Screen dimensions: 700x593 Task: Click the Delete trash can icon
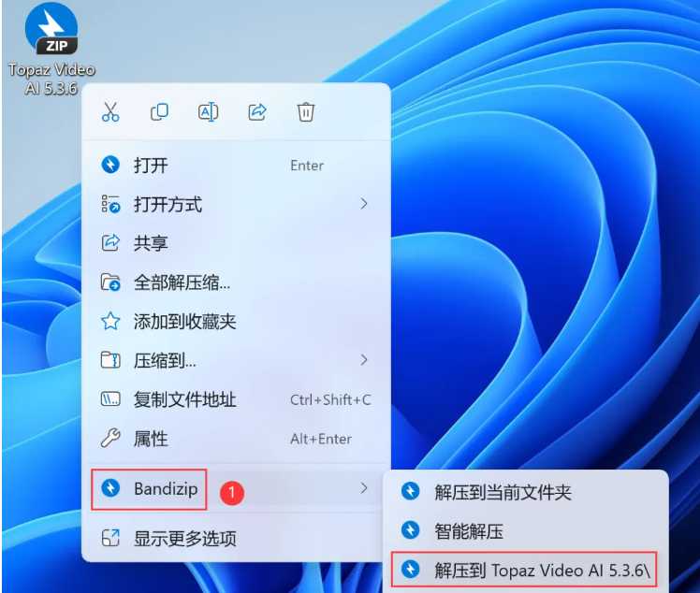(x=305, y=112)
